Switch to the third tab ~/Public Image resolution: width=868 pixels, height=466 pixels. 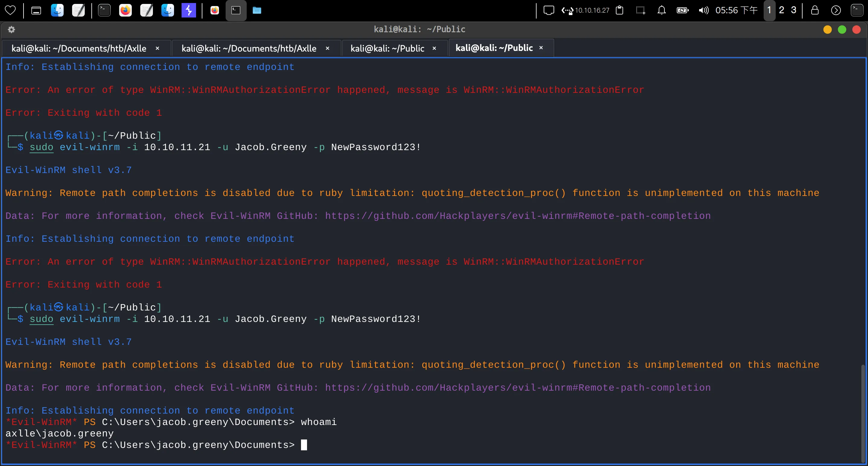click(387, 49)
